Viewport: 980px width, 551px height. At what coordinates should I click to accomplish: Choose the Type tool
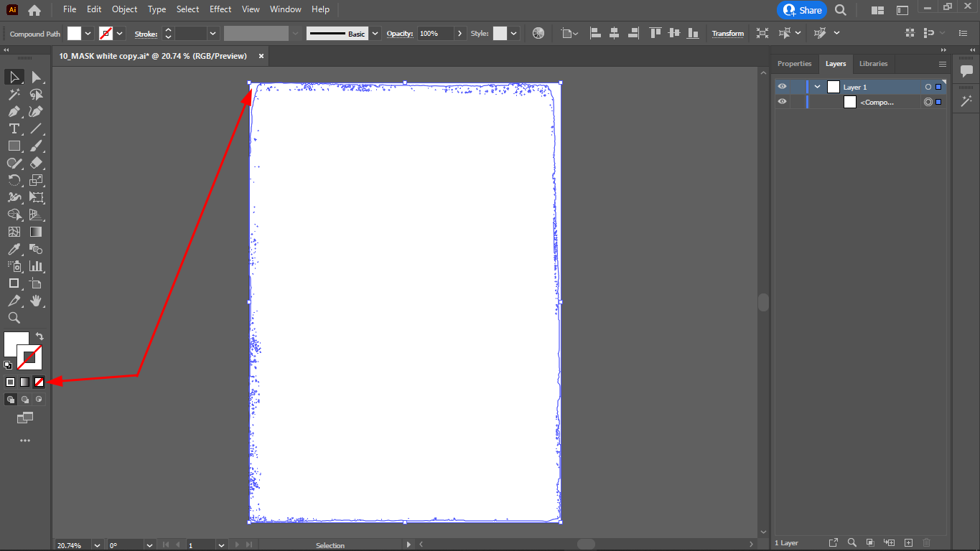pyautogui.click(x=13, y=128)
